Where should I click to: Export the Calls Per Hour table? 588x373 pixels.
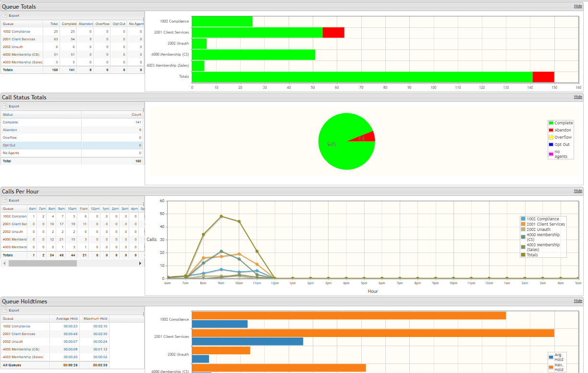[x=11, y=200]
